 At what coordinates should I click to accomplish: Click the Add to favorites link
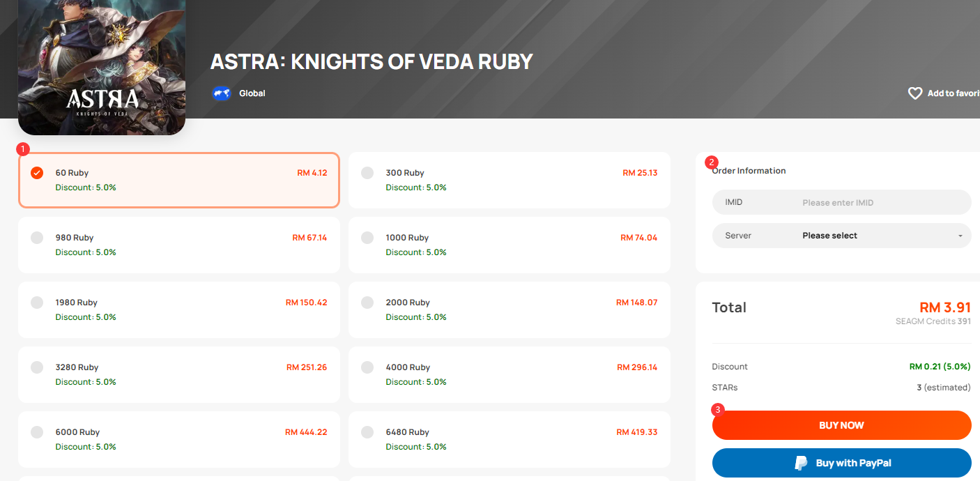pyautogui.click(x=944, y=93)
